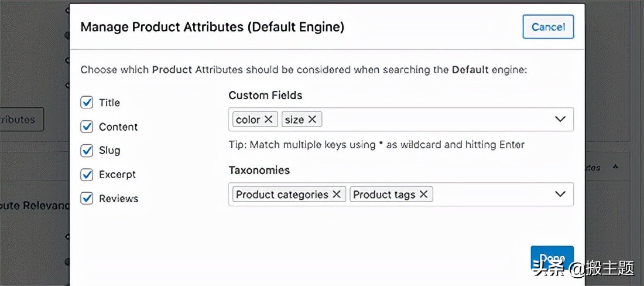Select the color tag label
The height and width of the screenshot is (286, 644).
[248, 120]
